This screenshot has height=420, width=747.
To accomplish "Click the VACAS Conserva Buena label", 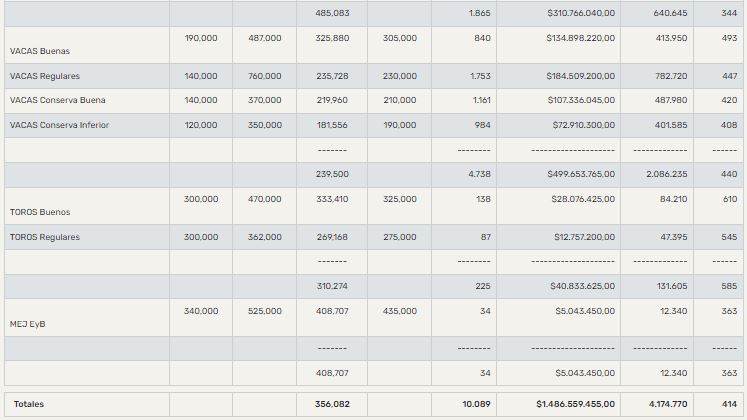I will [x=57, y=100].
